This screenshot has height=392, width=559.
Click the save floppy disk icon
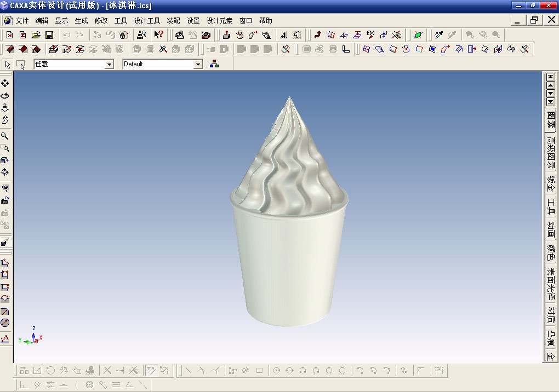tap(49, 35)
